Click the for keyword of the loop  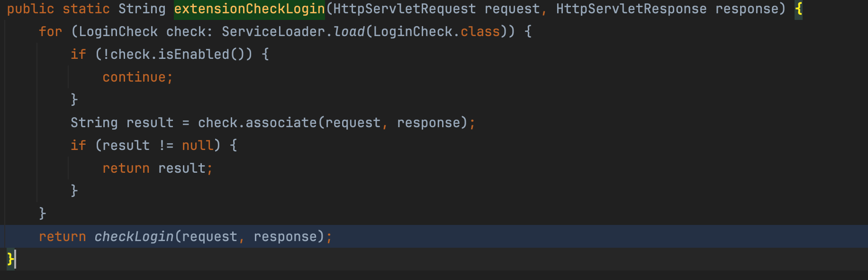coord(51,32)
